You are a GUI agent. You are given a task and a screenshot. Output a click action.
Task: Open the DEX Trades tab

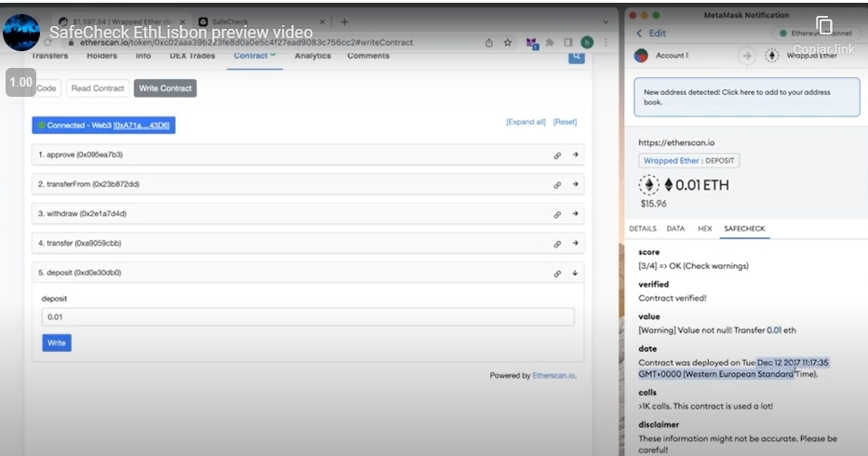[x=192, y=56]
